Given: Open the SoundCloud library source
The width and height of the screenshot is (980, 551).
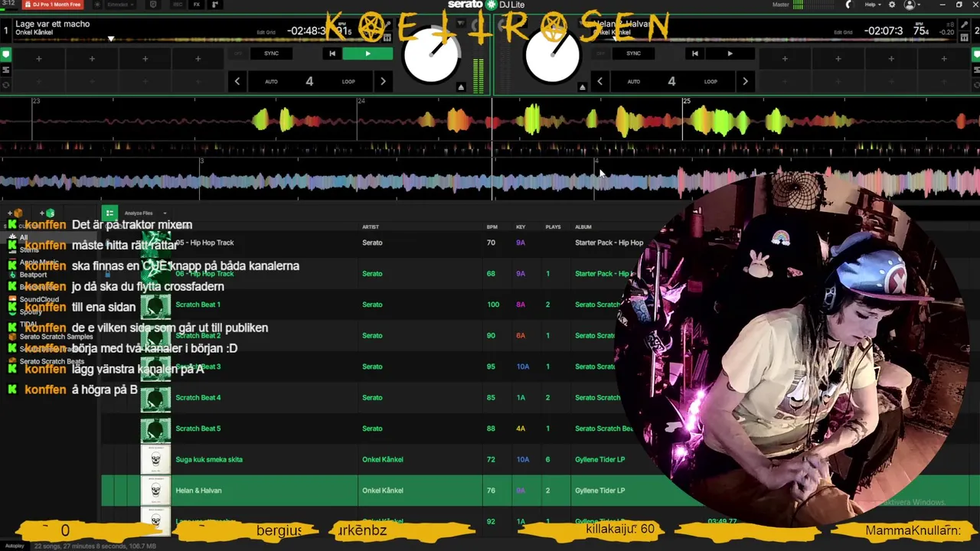Looking at the screenshot, I should (x=39, y=299).
